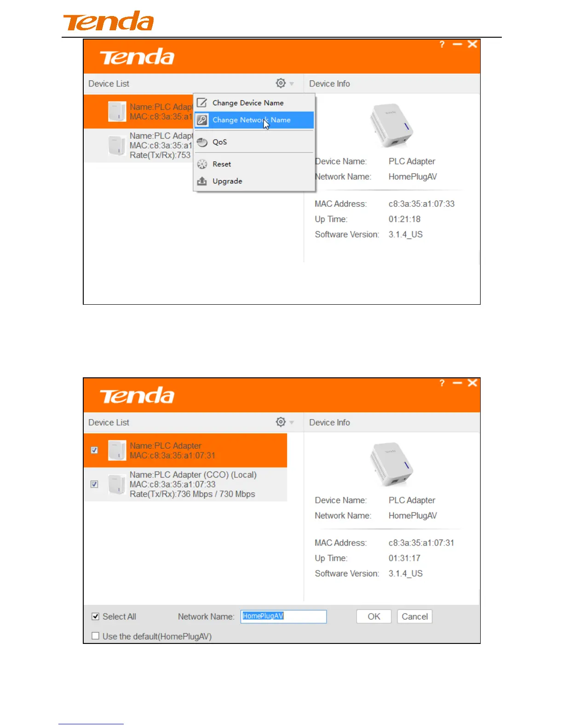This screenshot has height=728, width=563.
Task: Select upper row showing Rate(Tx/Rx):753
Action: [x=138, y=145]
